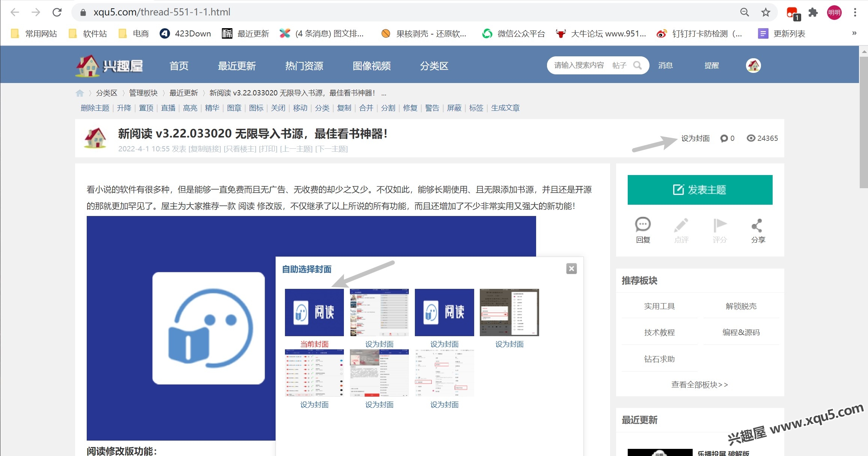Click the zoom magnifier icon in address bar
This screenshot has height=456, width=868.
744,12
